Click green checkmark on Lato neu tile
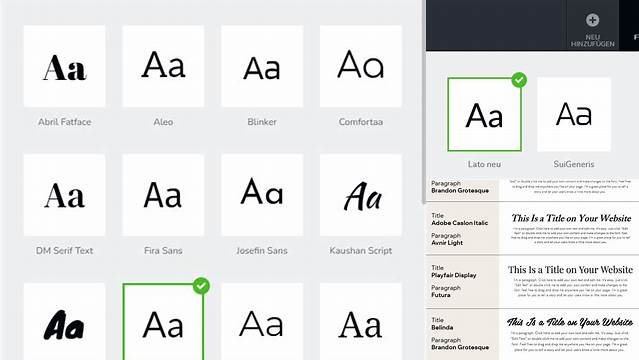Image resolution: width=639 pixels, height=360 pixels. tap(519, 80)
